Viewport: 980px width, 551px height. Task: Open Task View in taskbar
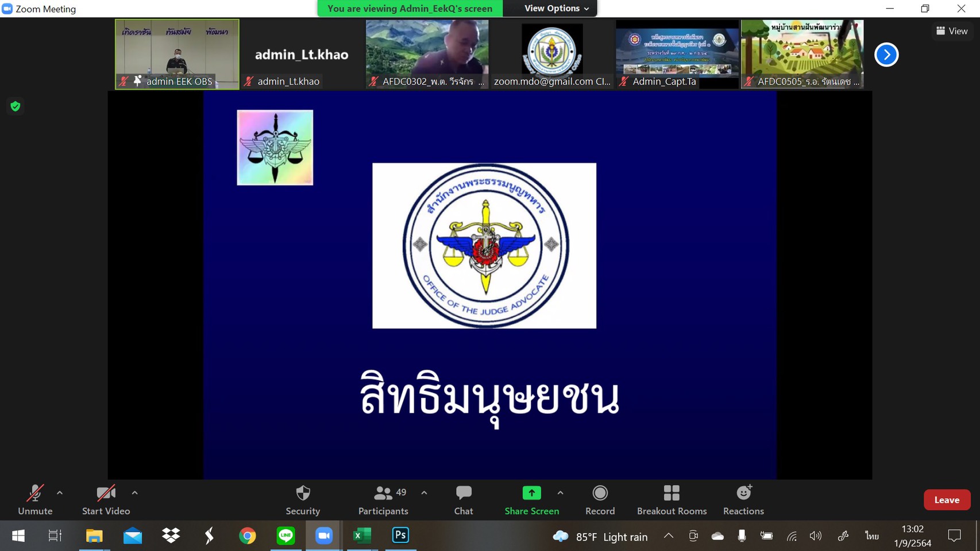coord(55,536)
